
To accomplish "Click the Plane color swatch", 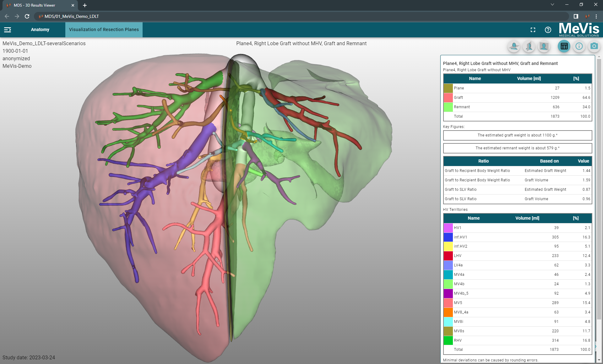I will point(448,88).
